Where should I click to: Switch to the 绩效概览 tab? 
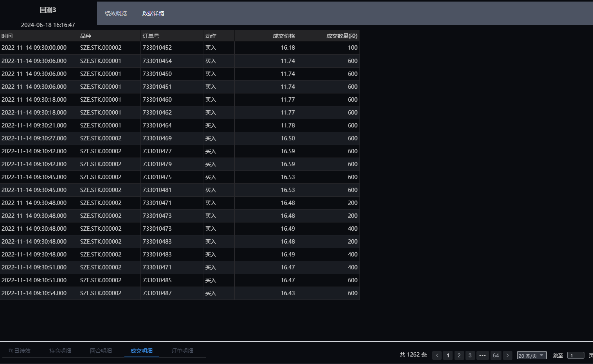click(116, 13)
